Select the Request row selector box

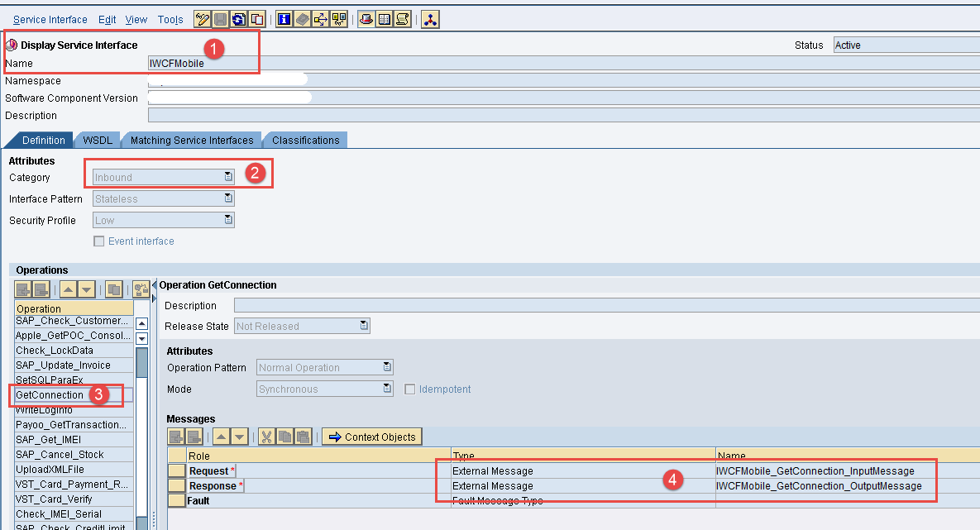click(176, 471)
